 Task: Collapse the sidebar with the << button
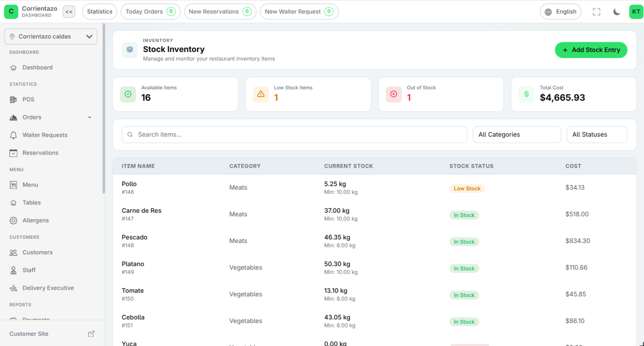[x=69, y=12]
